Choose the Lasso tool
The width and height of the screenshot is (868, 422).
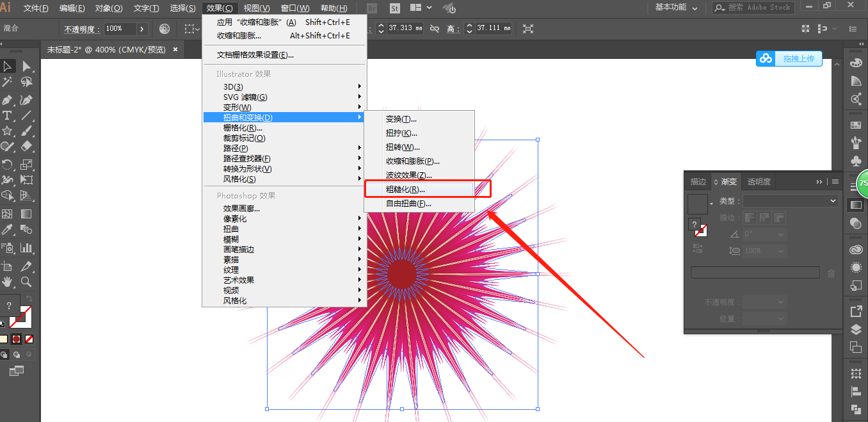click(x=26, y=83)
